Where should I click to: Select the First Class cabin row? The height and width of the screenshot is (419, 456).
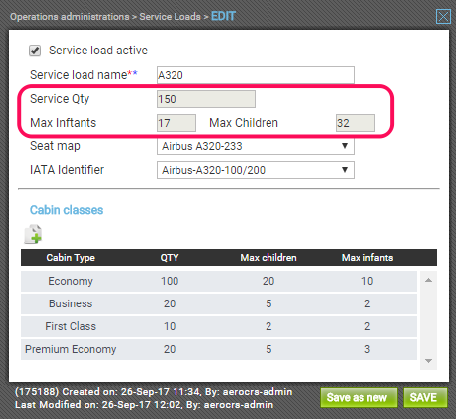219,326
